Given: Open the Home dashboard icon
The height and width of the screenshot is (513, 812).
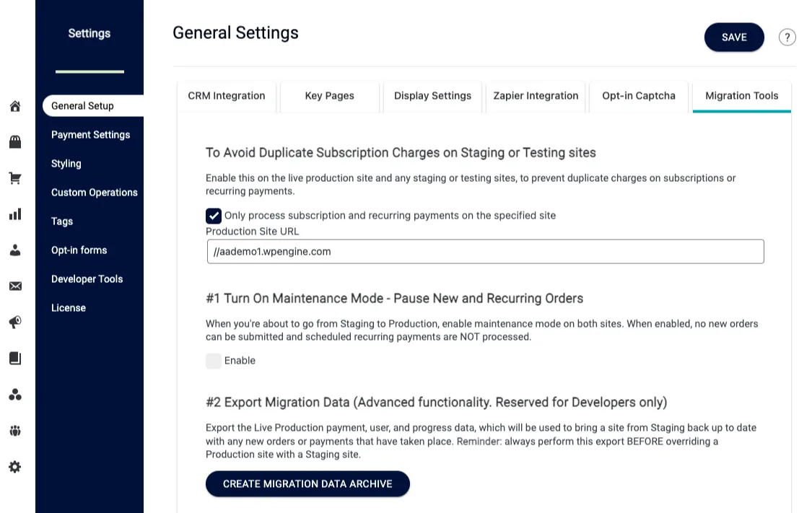Looking at the screenshot, I should tap(15, 106).
